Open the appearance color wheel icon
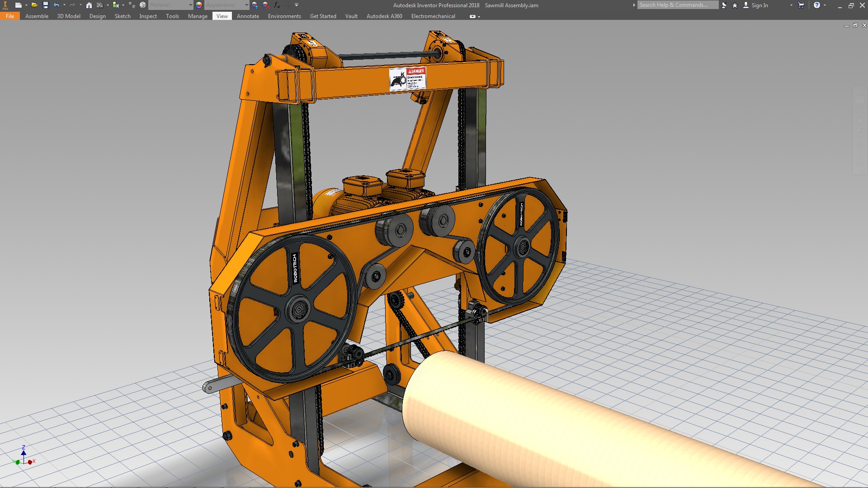 [x=199, y=5]
